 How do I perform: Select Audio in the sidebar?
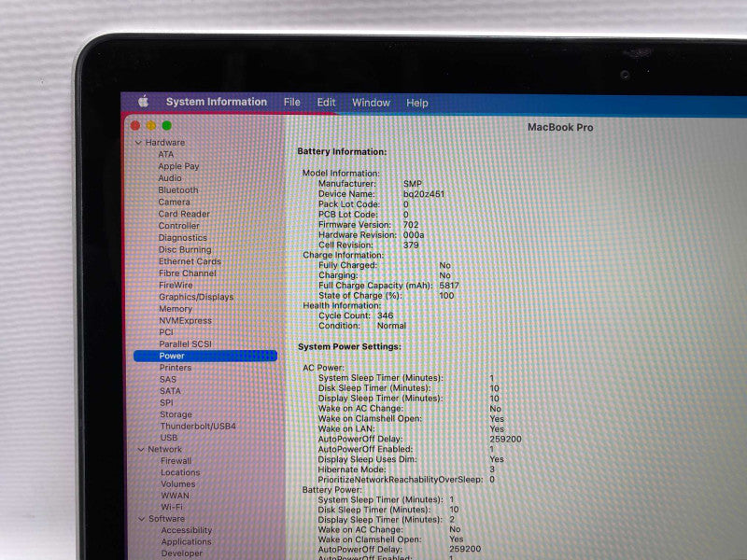pos(170,178)
